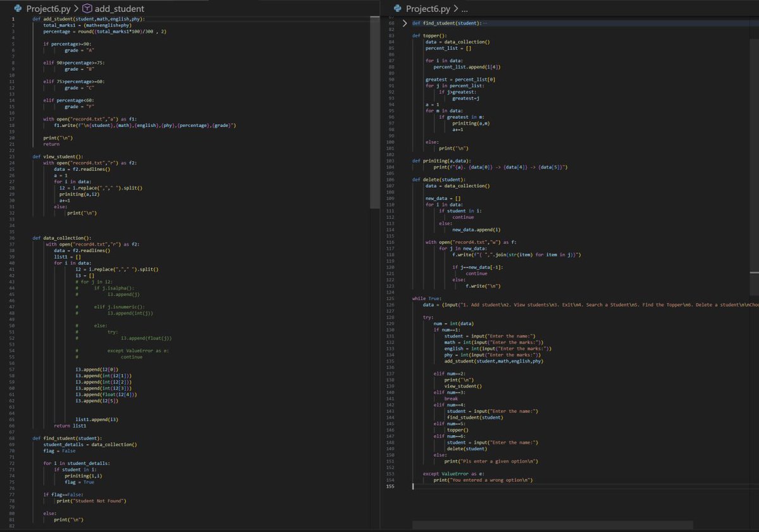Click 'print("You entered a wrong option\n")' line
This screenshot has width=759, height=532.
point(484,480)
